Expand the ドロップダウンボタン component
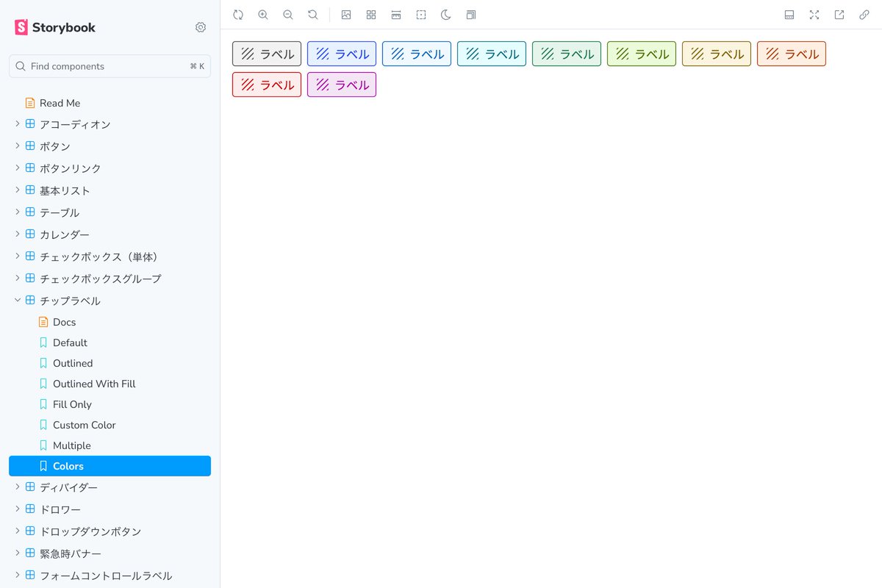Image resolution: width=882 pixels, height=588 pixels. click(x=110, y=531)
